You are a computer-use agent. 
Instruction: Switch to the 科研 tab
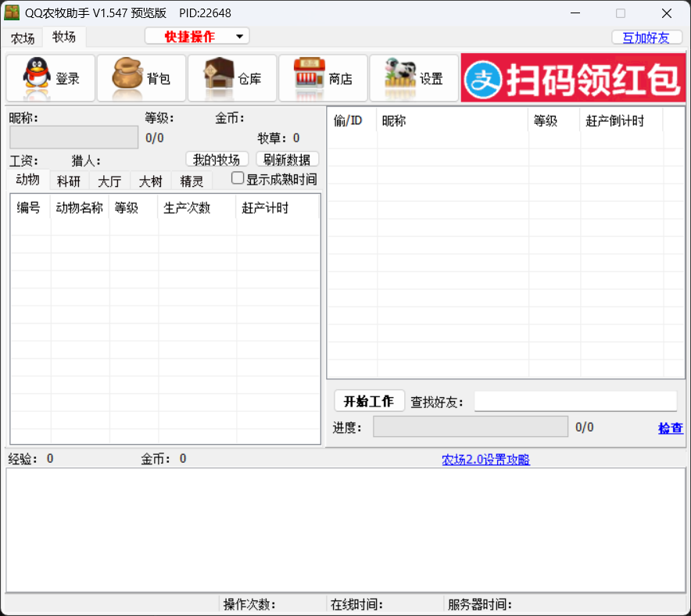[x=69, y=181]
